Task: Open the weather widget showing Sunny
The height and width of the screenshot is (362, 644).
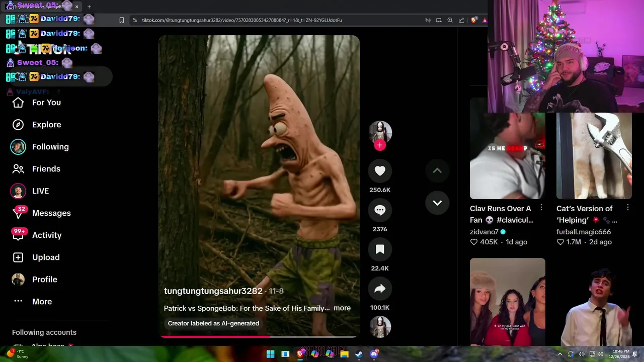Action: click(18, 354)
